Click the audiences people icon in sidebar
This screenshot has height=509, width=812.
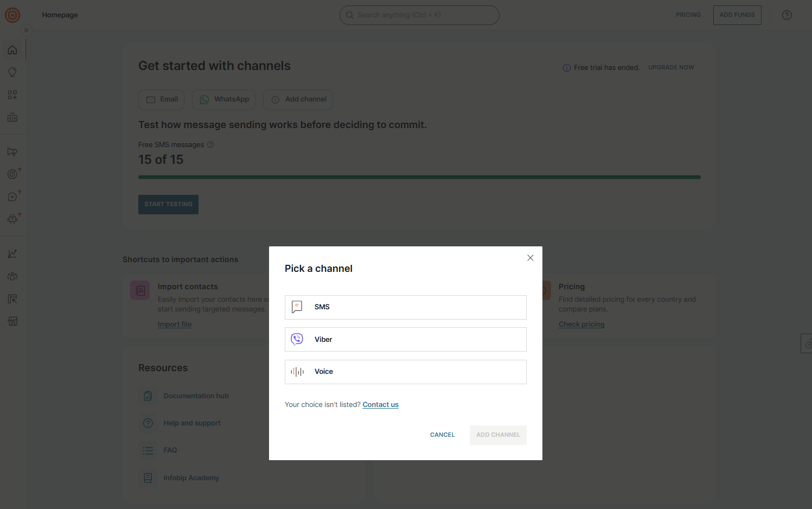coord(12,276)
